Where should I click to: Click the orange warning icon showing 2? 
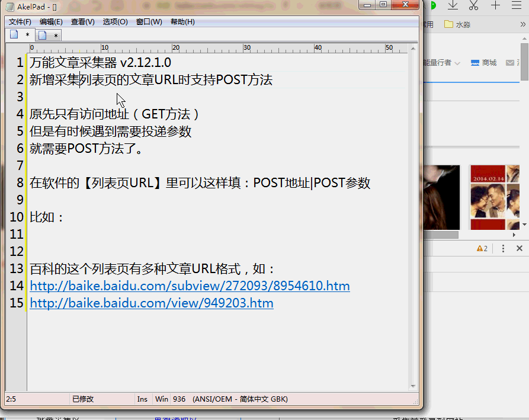tap(482, 248)
